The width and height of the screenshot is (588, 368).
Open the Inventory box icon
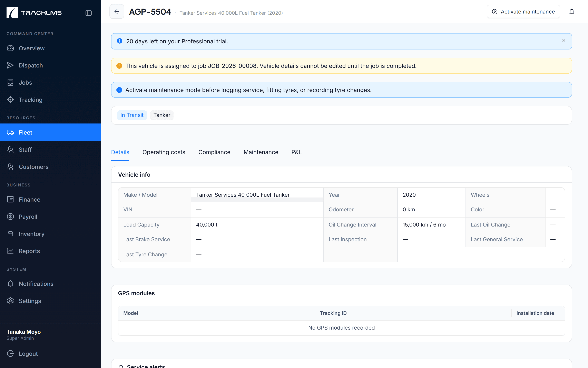point(10,234)
